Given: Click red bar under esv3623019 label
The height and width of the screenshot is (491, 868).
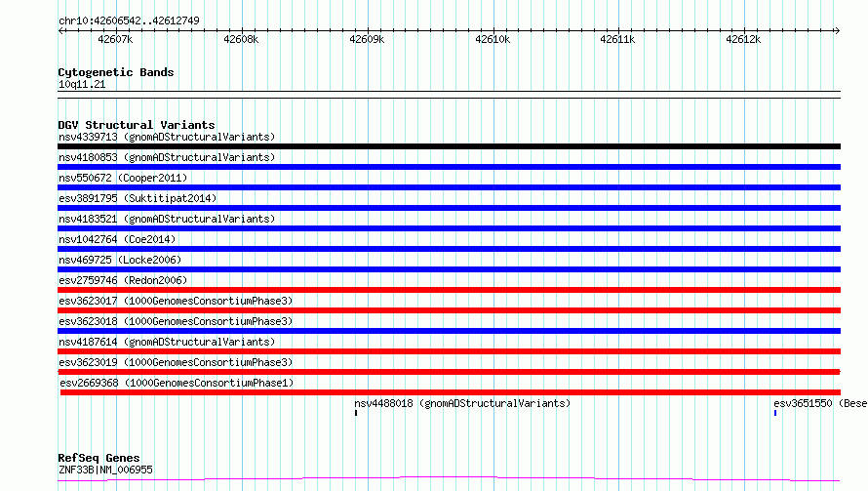Looking at the screenshot, I should [449, 372].
